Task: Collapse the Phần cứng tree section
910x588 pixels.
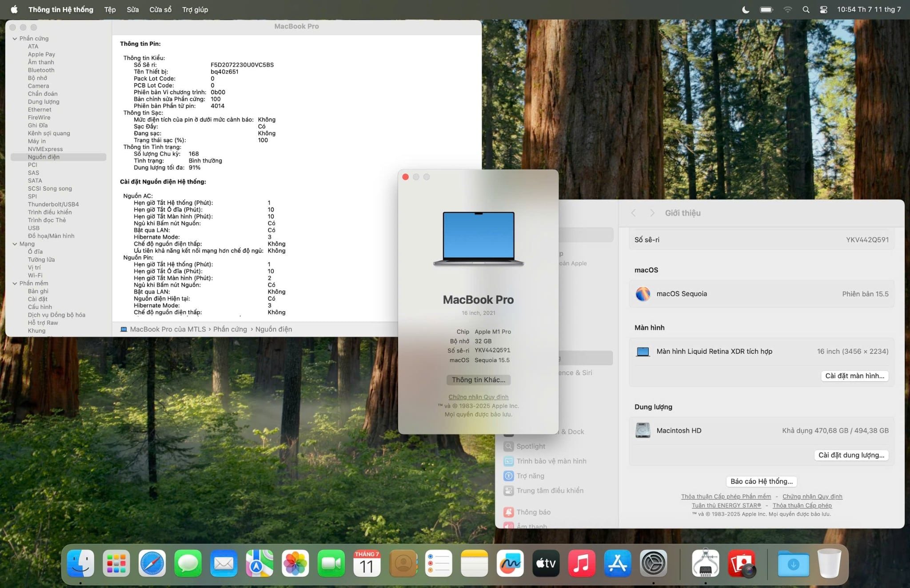Action: pyautogui.click(x=15, y=39)
